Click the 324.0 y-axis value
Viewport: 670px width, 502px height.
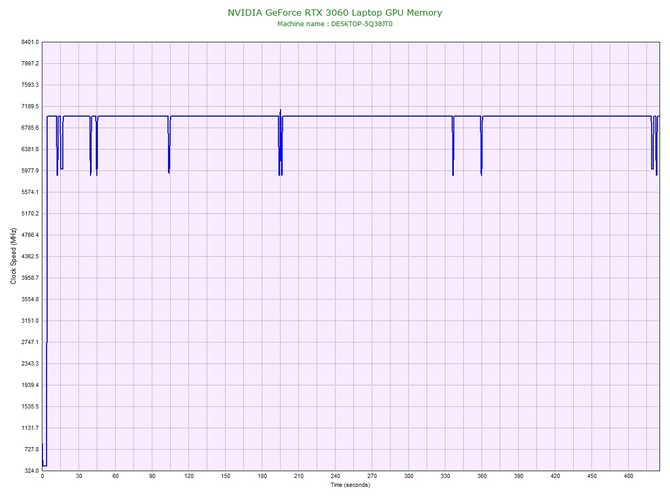pos(31,470)
